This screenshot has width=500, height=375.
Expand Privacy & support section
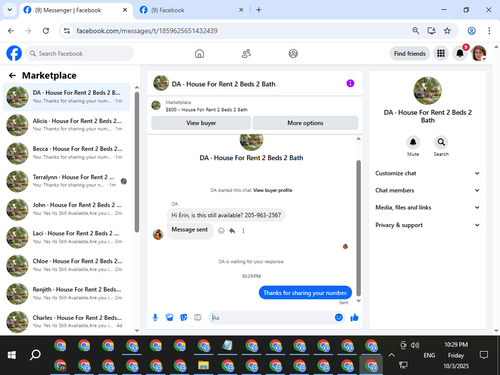pos(427,225)
